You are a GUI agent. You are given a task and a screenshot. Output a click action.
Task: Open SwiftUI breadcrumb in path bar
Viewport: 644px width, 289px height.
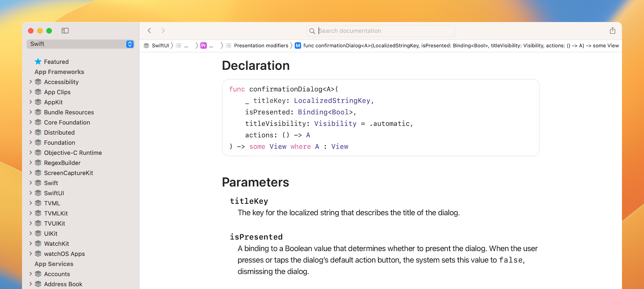coord(156,46)
